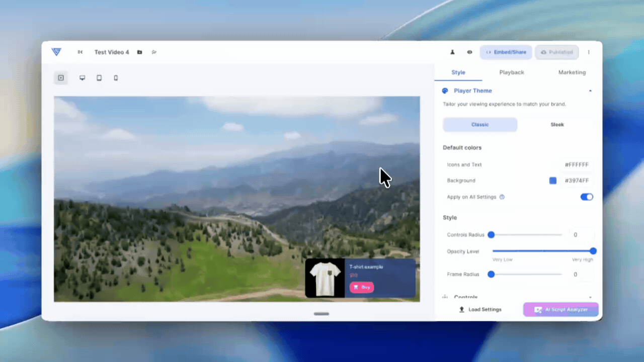The height and width of the screenshot is (362, 644).
Task: Click the Player Theme palette icon
Action: 445,91
